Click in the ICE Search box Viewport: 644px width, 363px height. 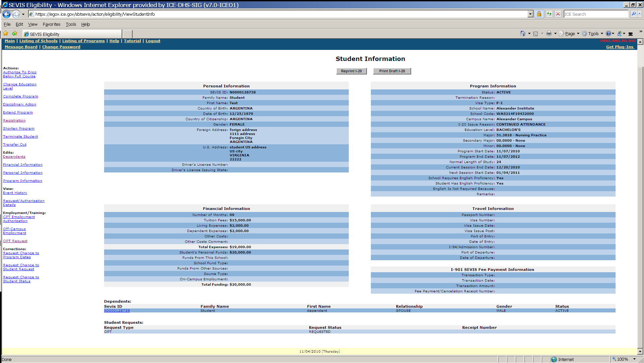coord(596,14)
